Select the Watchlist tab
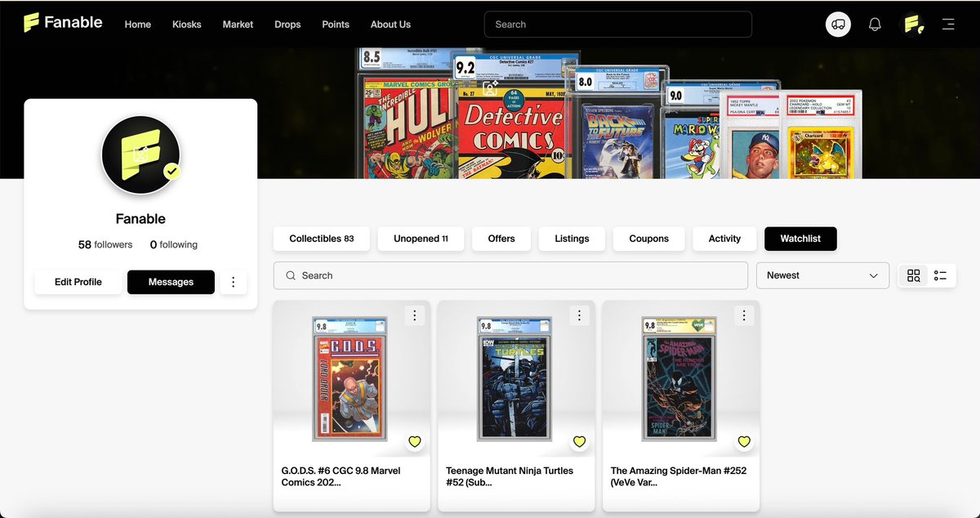Image resolution: width=980 pixels, height=518 pixels. 800,239
